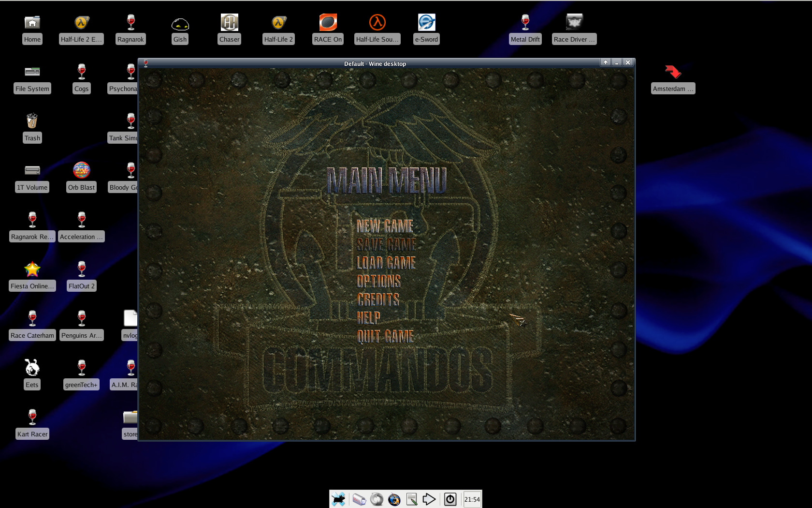Open the text editor panel launcher
Image resolution: width=812 pixels, height=508 pixels.
(x=412, y=499)
